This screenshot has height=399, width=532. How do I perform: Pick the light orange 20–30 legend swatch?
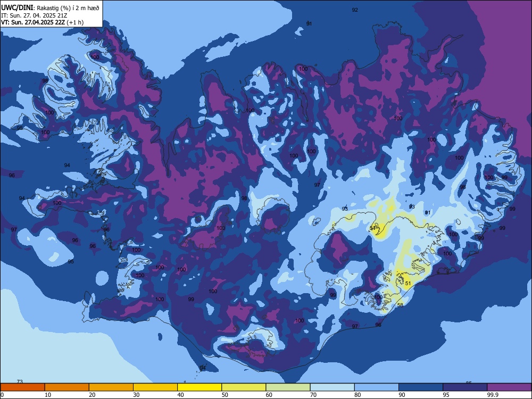111,387
